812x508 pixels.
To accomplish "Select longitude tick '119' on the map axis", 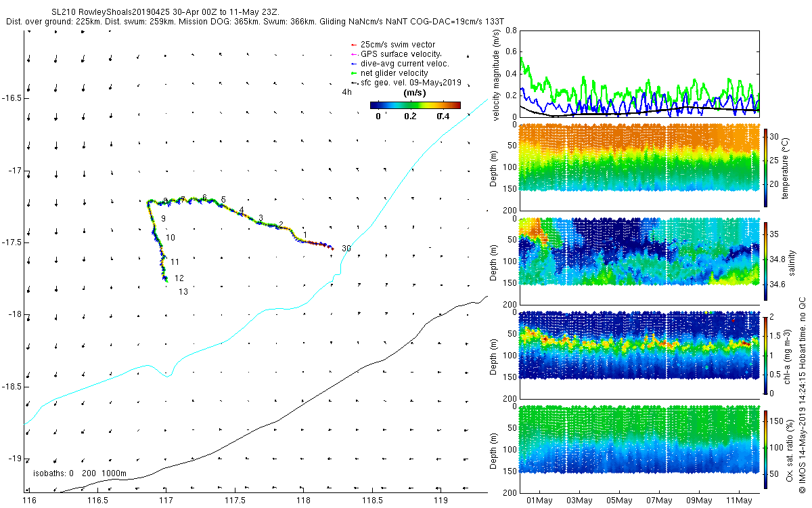I will pyautogui.click(x=441, y=501).
